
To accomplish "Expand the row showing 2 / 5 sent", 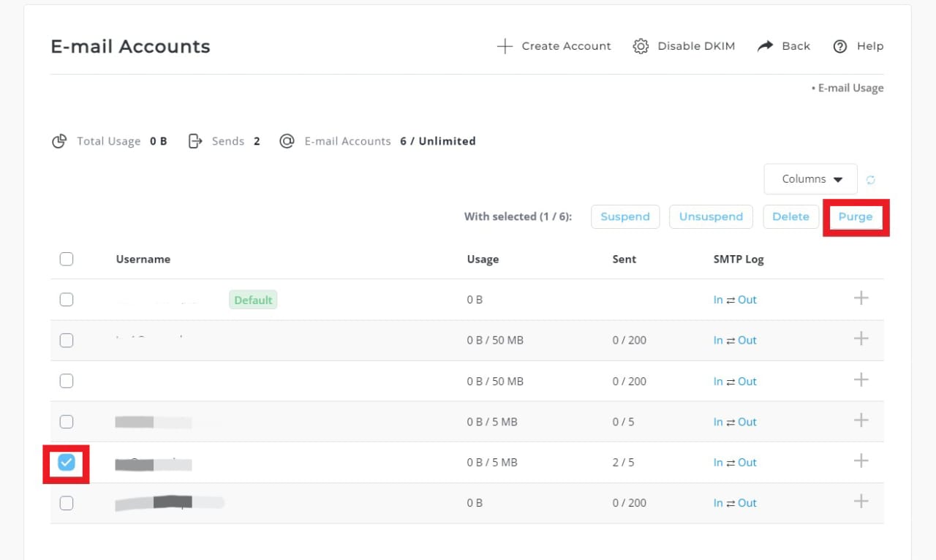I will point(861,461).
